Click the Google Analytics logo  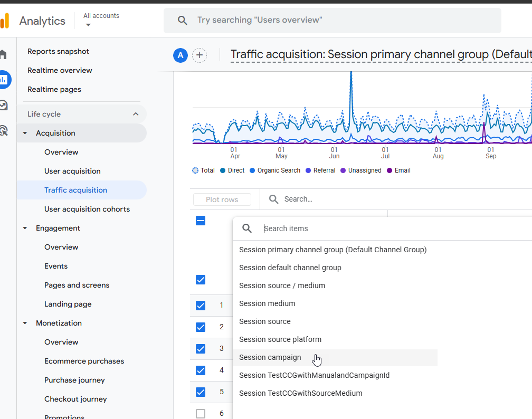[x=4, y=21]
